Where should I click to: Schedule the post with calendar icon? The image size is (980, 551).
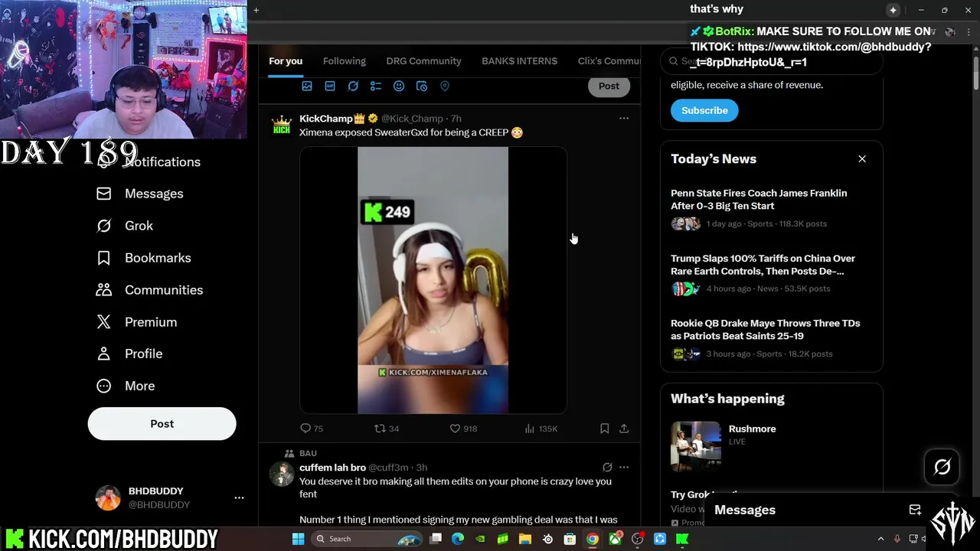coord(422,86)
